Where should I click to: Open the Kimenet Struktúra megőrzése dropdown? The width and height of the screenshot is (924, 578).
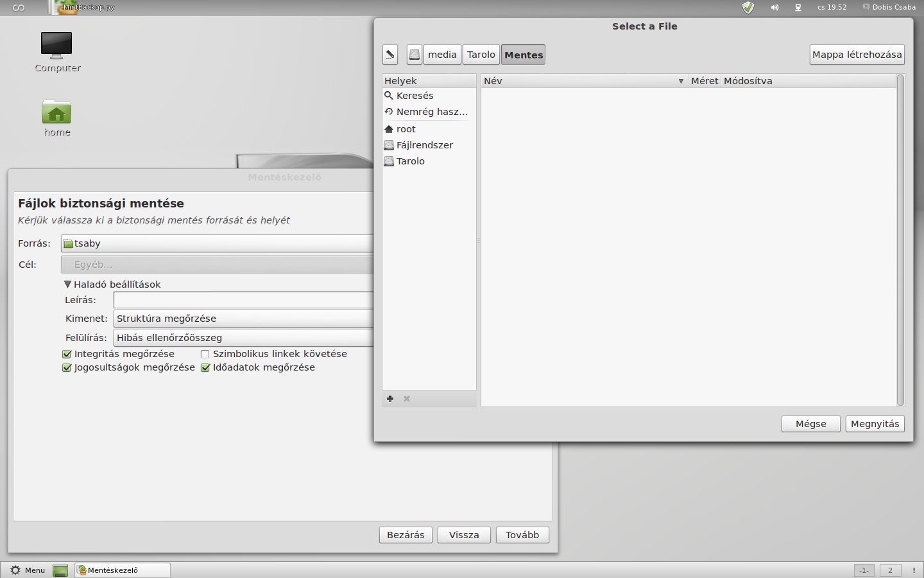pos(243,319)
